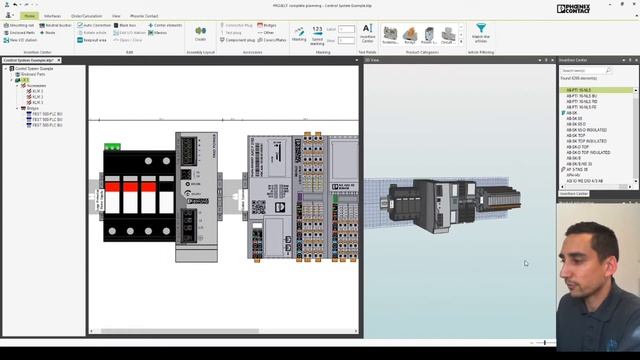
Task: Click the Enclosed Parts ribbon button
Action: (x=19, y=33)
